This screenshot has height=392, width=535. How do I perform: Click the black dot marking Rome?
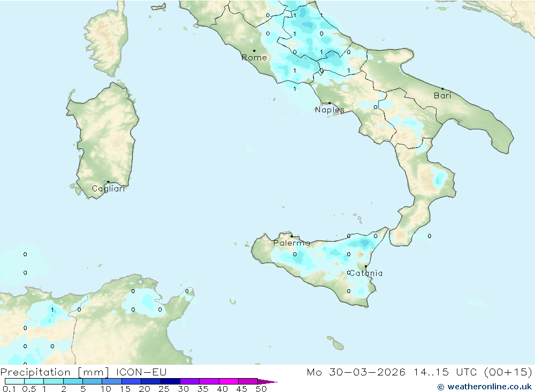click(x=254, y=51)
